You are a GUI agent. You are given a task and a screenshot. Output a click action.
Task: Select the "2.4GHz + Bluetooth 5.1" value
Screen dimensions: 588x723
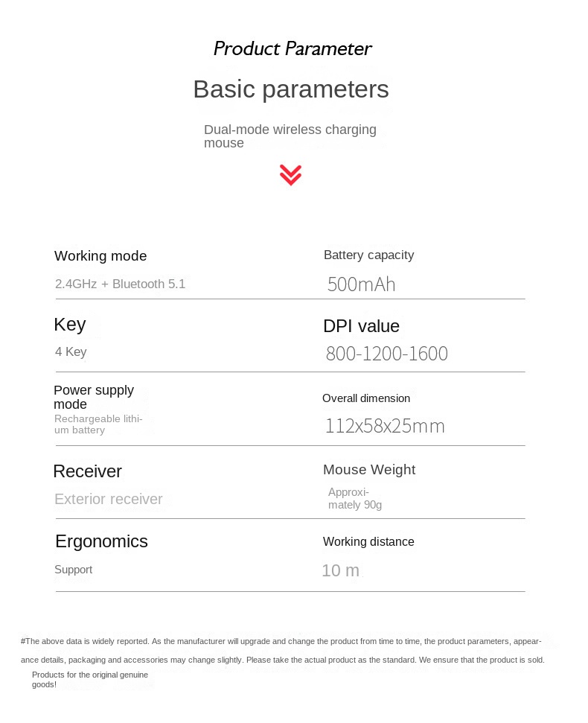point(120,284)
